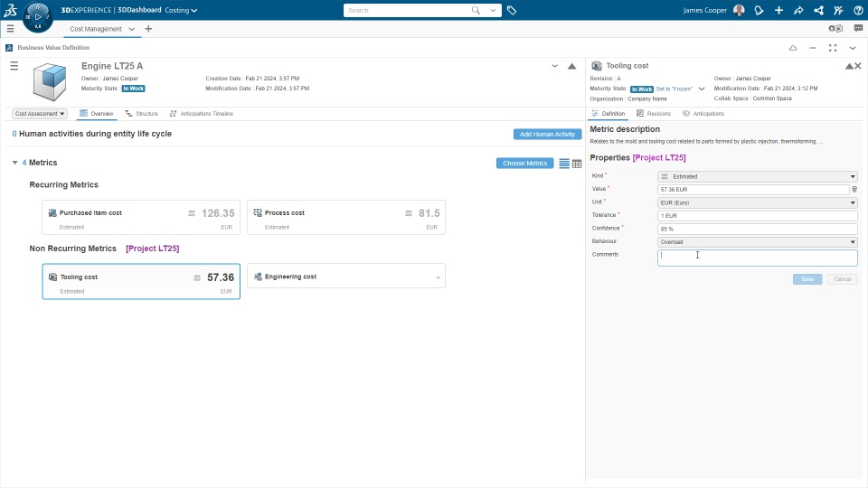Open the tag filter icon

click(512, 10)
